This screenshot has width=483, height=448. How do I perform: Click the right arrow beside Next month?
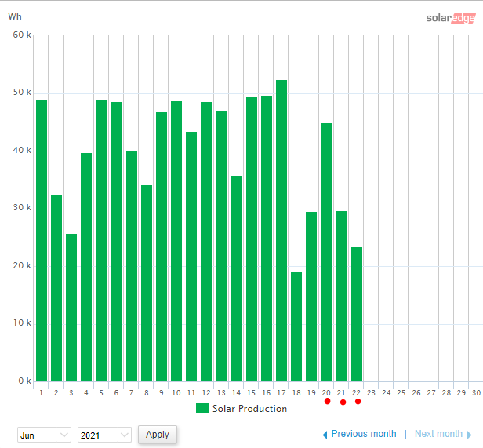469,435
